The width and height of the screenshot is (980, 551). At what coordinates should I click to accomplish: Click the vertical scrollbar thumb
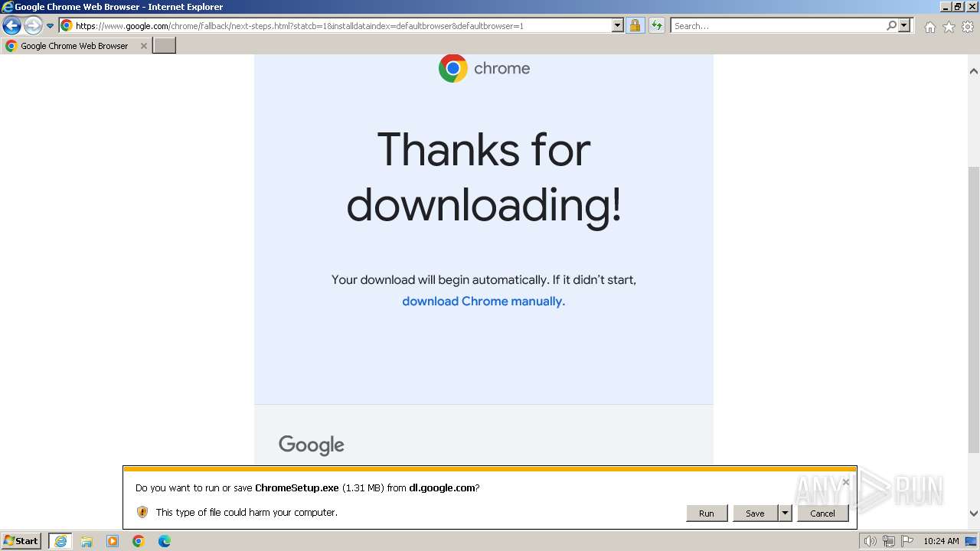974,309
